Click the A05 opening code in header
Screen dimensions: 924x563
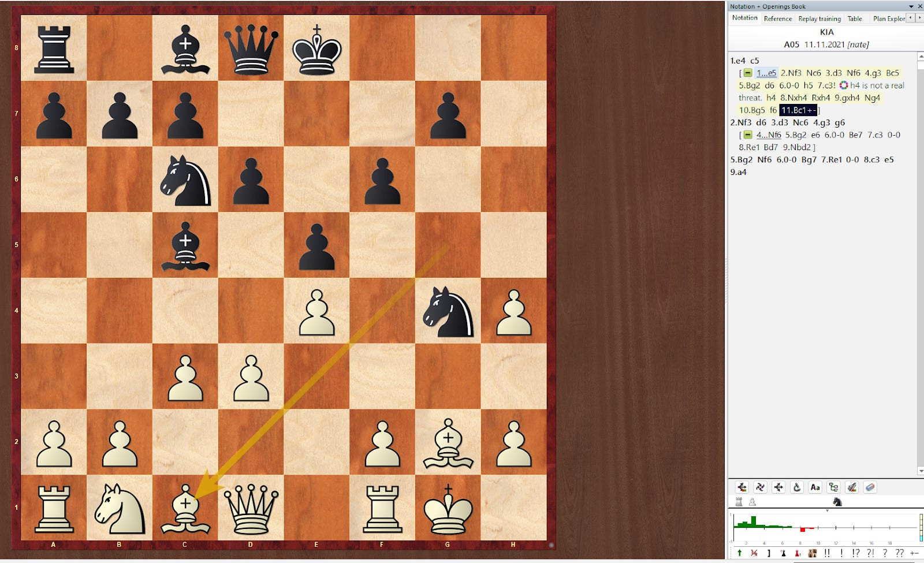tap(792, 44)
